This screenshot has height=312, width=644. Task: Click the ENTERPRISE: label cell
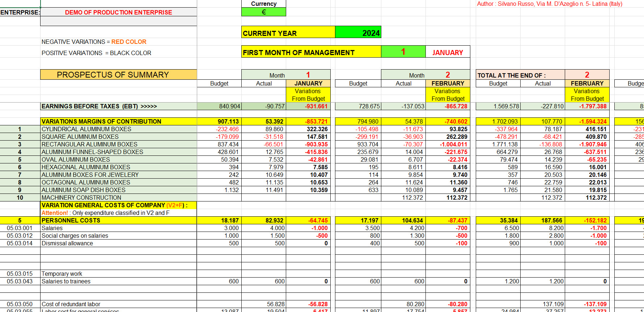[20, 12]
